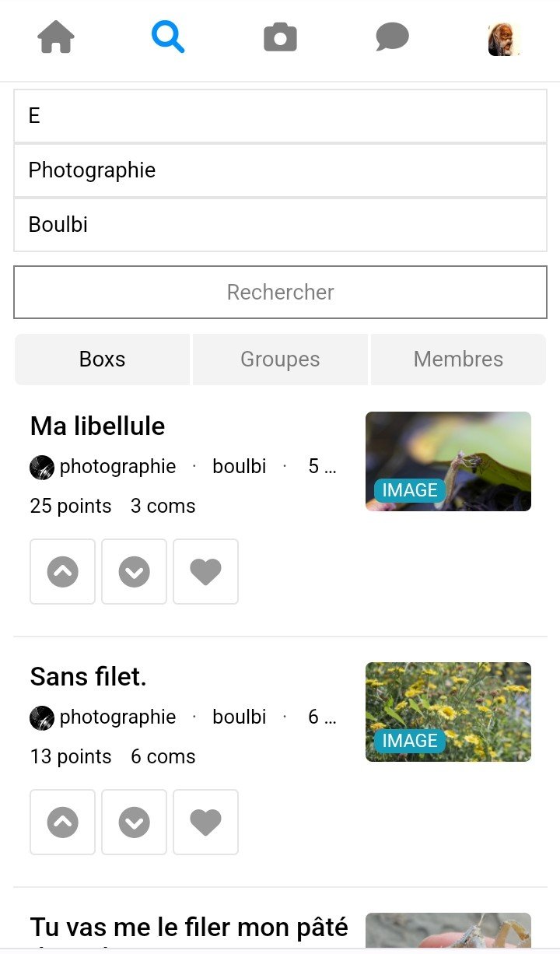
Task: Open profile via avatar picture
Action: (503, 39)
